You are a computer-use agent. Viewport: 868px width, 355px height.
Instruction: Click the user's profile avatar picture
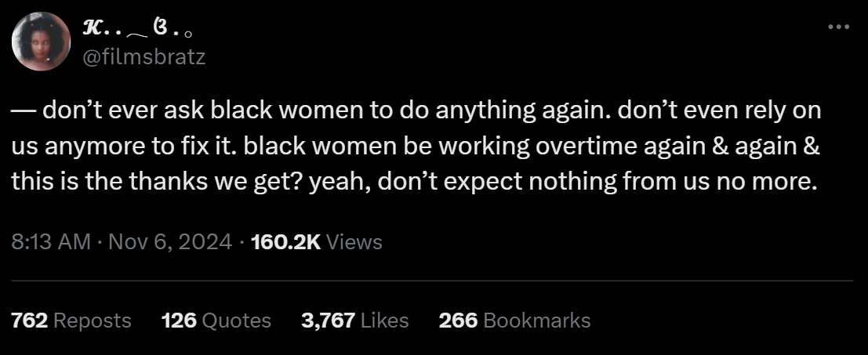point(42,40)
